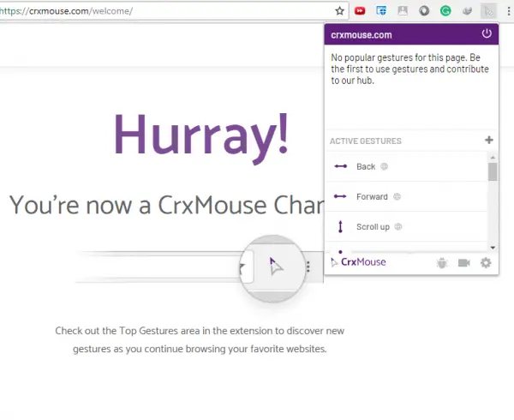Screen dimensions: 514x420
Task: Toggle the CrxMouse extension toolbar icon
Action: 488,11
